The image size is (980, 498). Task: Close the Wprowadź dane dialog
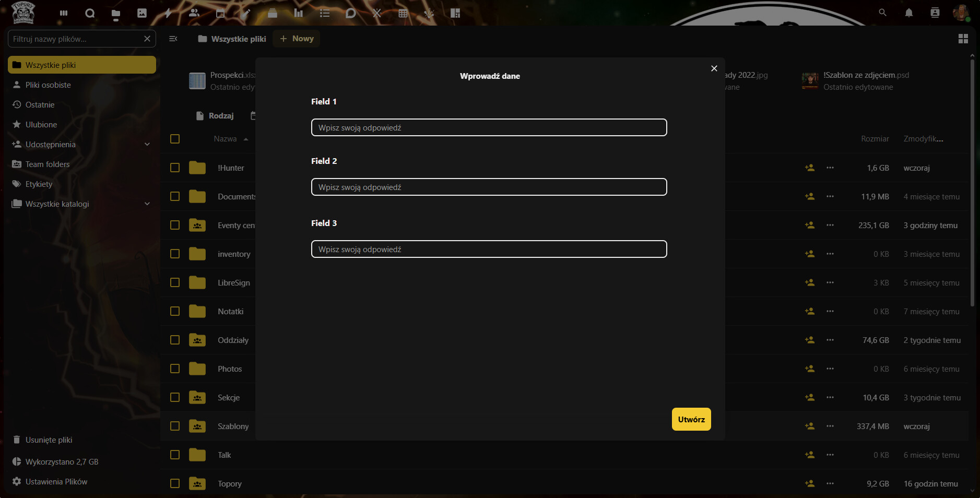pyautogui.click(x=714, y=68)
